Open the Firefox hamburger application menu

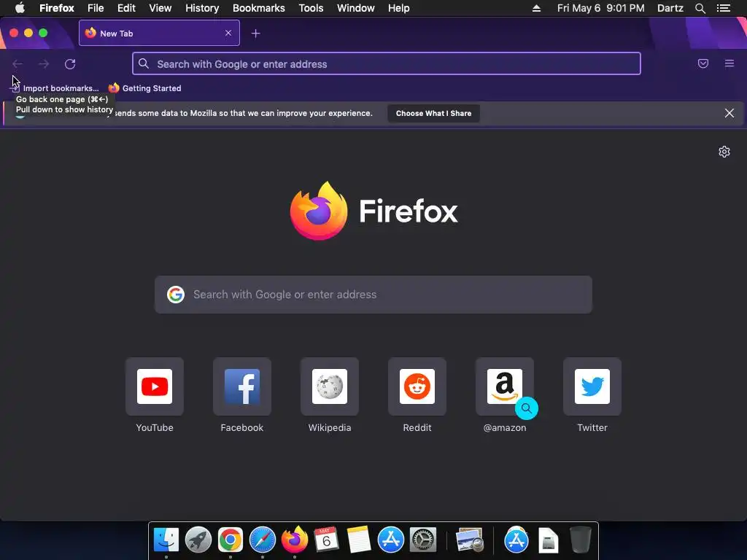click(x=729, y=63)
